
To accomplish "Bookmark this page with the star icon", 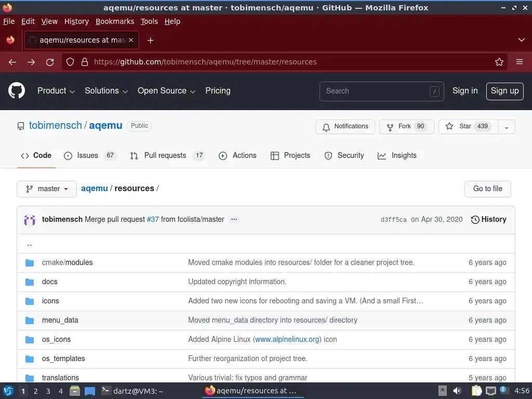I will 499,62.
